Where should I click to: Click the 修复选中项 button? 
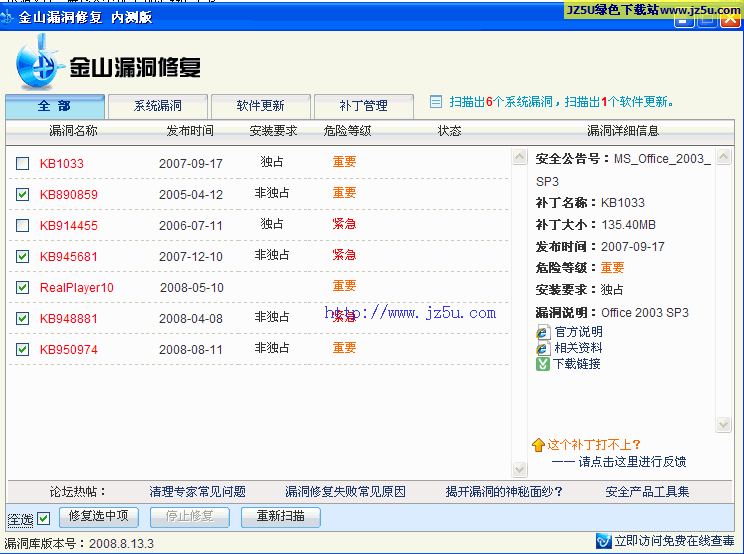tap(99, 517)
